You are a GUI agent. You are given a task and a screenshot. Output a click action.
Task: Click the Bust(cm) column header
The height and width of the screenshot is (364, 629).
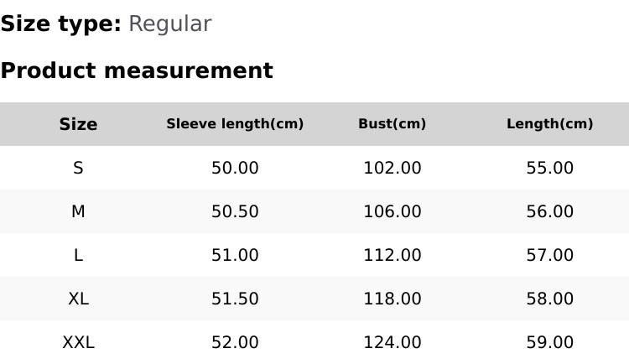pyautogui.click(x=392, y=124)
